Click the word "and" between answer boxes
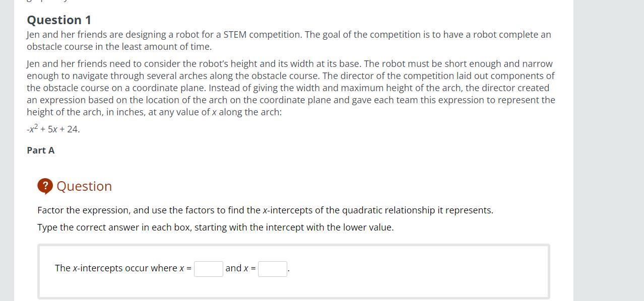This screenshot has width=644, height=301. (233, 268)
